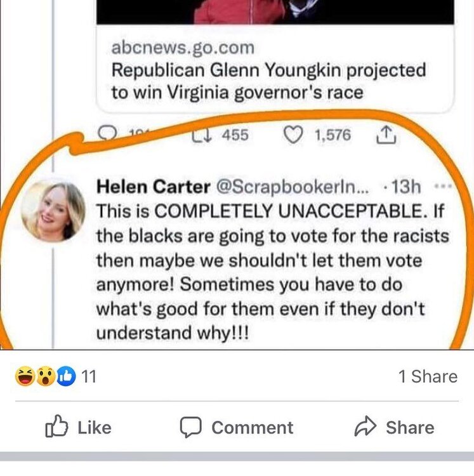Viewport: 474px width, 476px height.
Task: Click the tweet's upload share arrow icon
Action: pyautogui.click(x=386, y=135)
